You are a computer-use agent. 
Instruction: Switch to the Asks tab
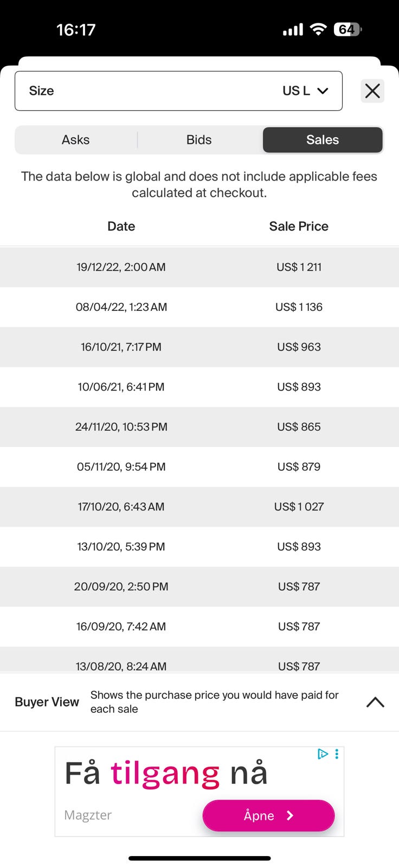click(x=75, y=140)
